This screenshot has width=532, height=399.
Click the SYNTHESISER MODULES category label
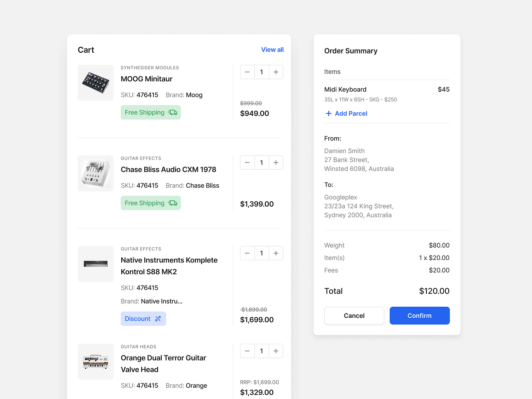pos(150,68)
